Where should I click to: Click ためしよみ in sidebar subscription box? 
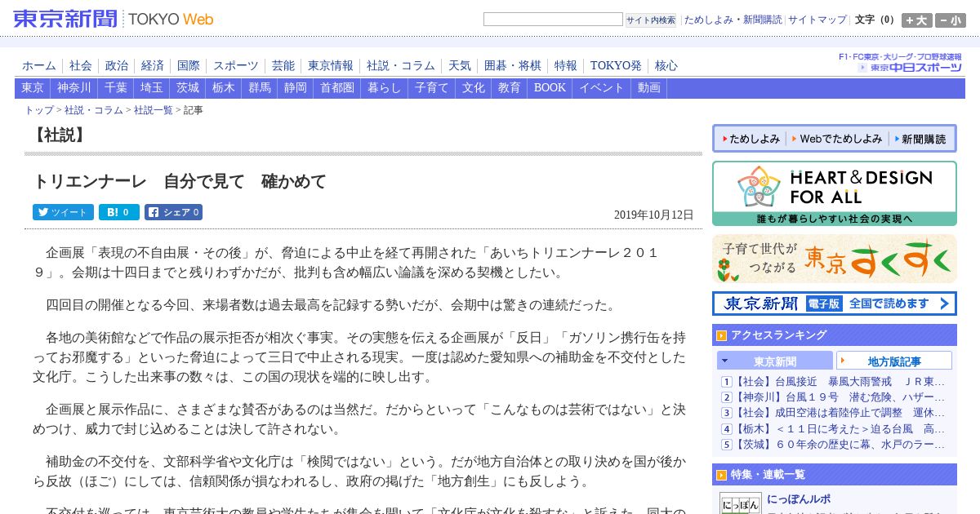click(751, 139)
